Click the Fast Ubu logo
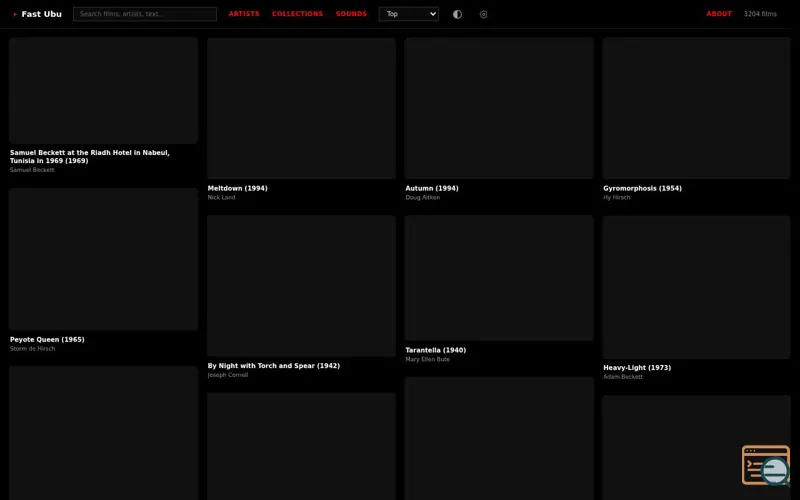Image resolution: width=800 pixels, height=500 pixels. pyautogui.click(x=37, y=14)
